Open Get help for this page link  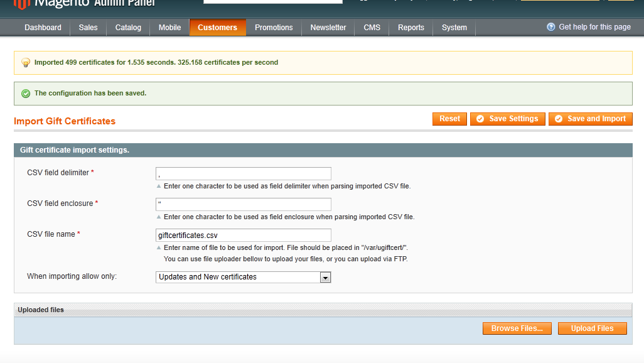(x=594, y=27)
